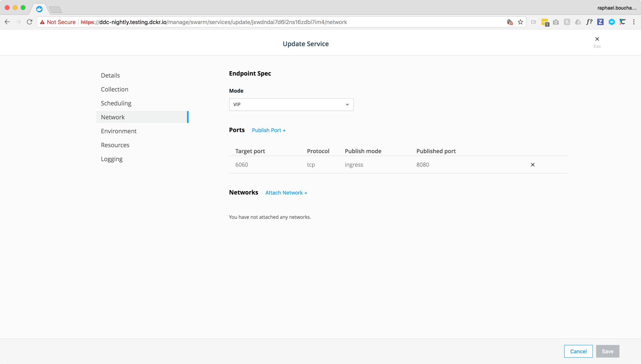Image resolution: width=641 pixels, height=364 pixels.
Task: Click the Zotero Z icon in browser toolbar
Action: point(600,22)
